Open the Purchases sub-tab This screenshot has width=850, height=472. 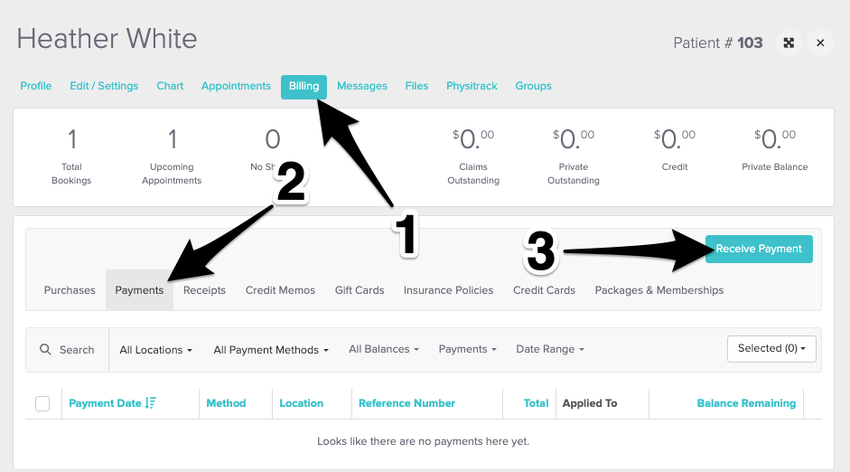click(x=70, y=290)
